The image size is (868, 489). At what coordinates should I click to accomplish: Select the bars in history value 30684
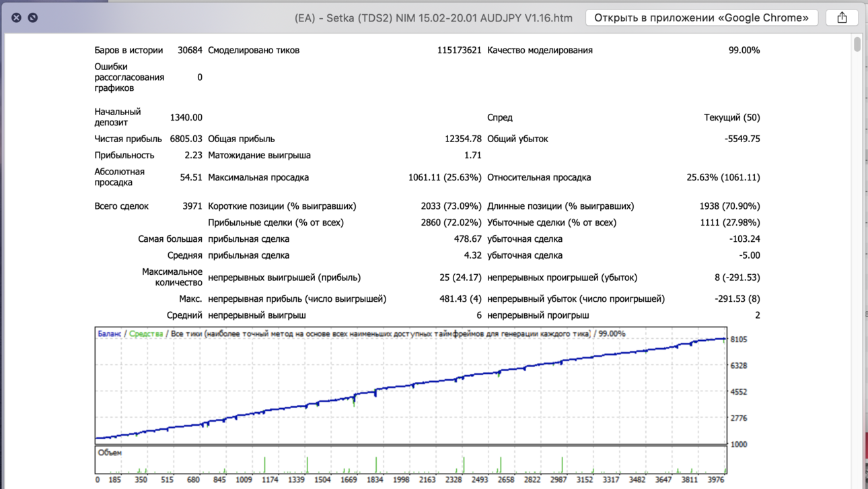coord(190,51)
